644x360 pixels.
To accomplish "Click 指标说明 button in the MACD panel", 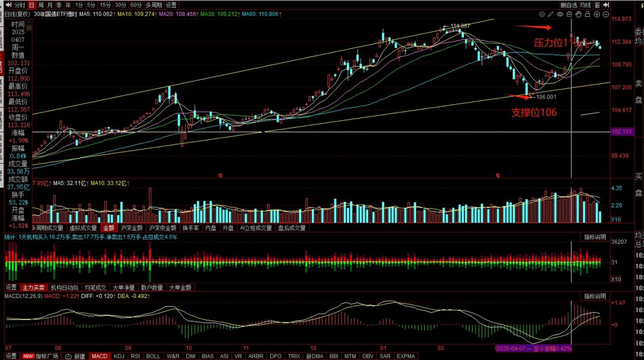I will pyautogui.click(x=595, y=296).
